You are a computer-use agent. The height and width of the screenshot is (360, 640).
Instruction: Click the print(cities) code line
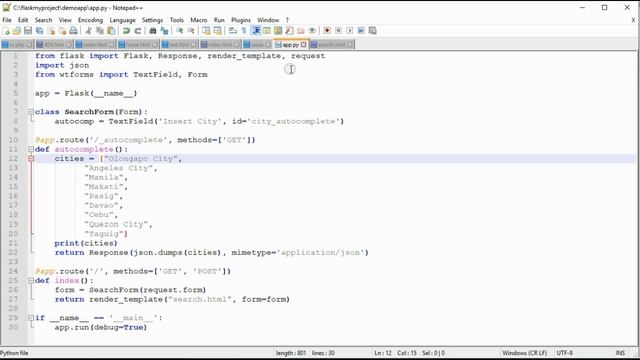point(86,243)
